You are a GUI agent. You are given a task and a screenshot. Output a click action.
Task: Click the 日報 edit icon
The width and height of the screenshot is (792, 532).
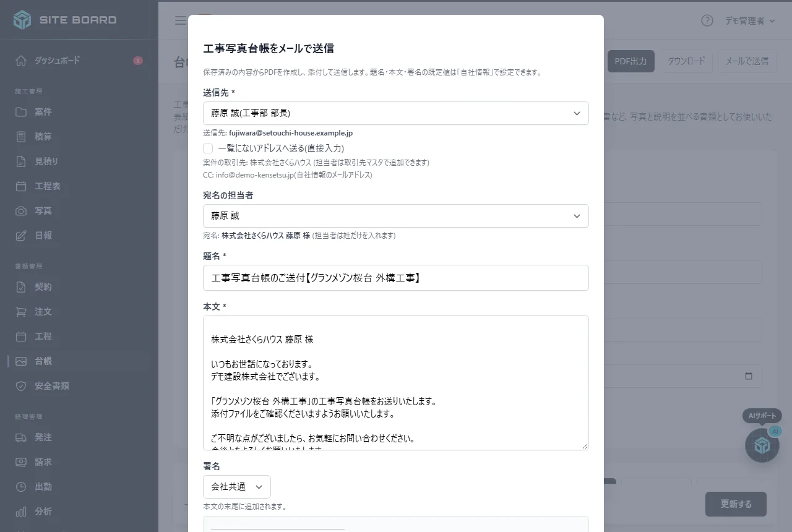(x=21, y=236)
